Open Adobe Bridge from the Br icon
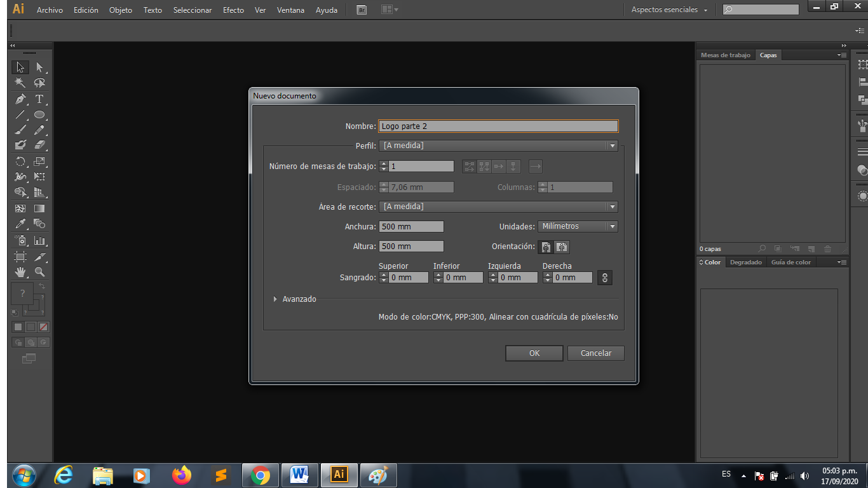This screenshot has width=868, height=488. tap(362, 10)
